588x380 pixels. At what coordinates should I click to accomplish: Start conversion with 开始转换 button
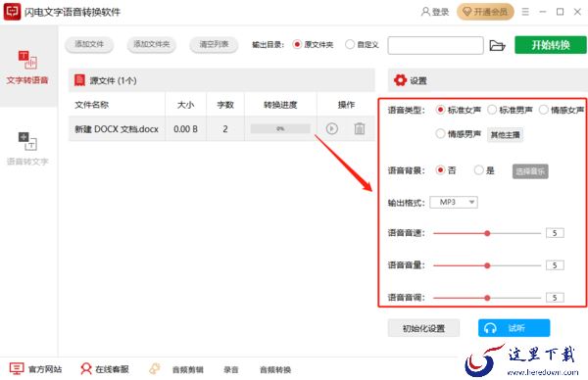tap(551, 45)
